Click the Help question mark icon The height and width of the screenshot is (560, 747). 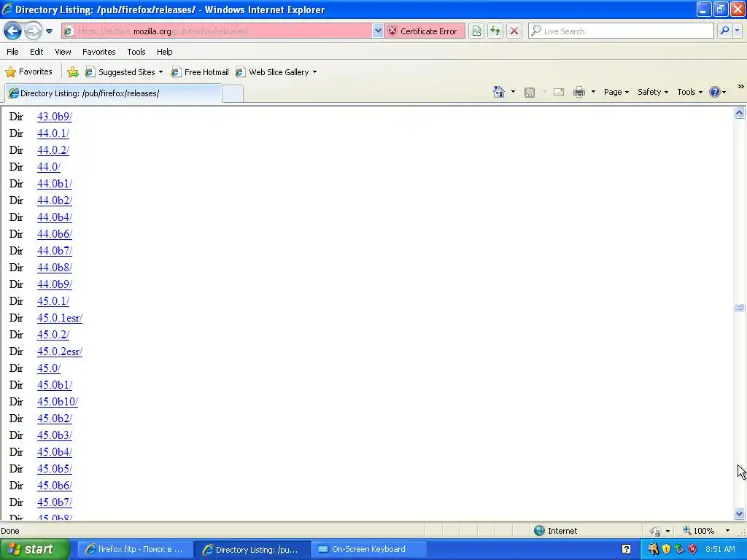click(715, 92)
